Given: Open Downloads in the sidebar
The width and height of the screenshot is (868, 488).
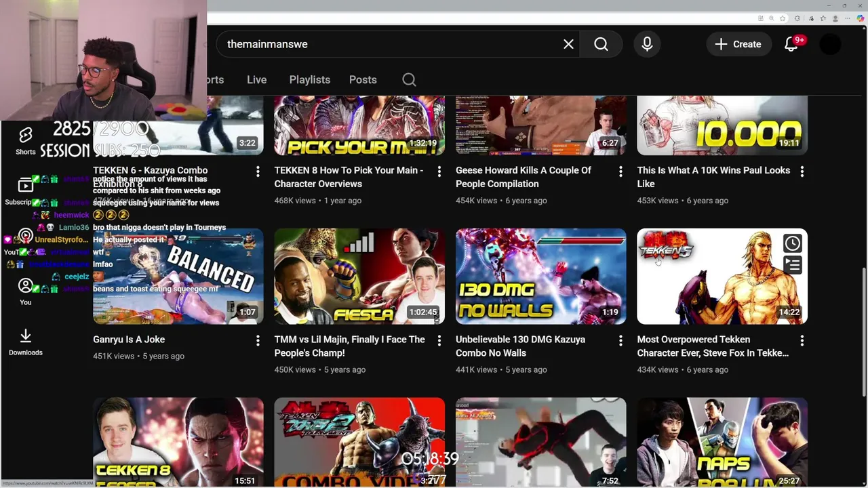Looking at the screenshot, I should pyautogui.click(x=26, y=342).
